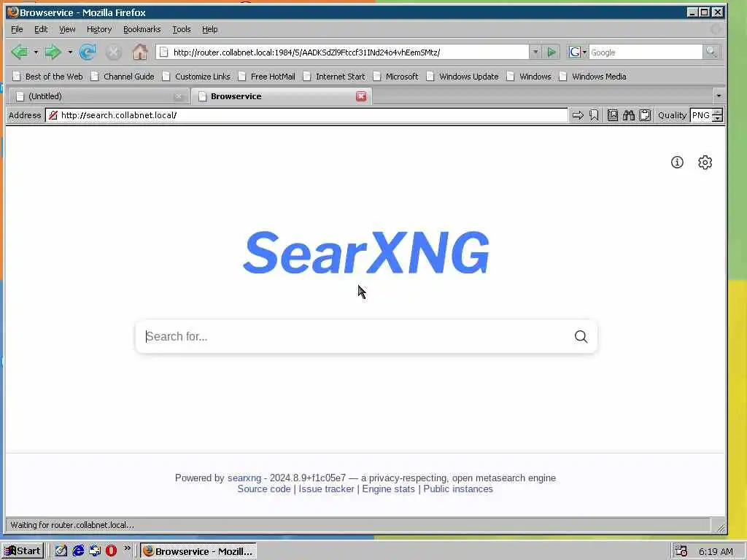Reload the page in Firefox toolbar

[x=88, y=52]
